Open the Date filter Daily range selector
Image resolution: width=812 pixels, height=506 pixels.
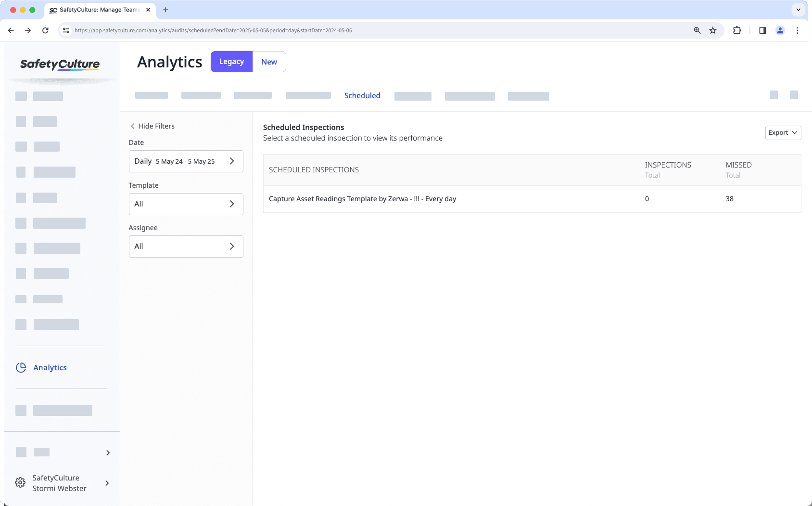coord(186,161)
